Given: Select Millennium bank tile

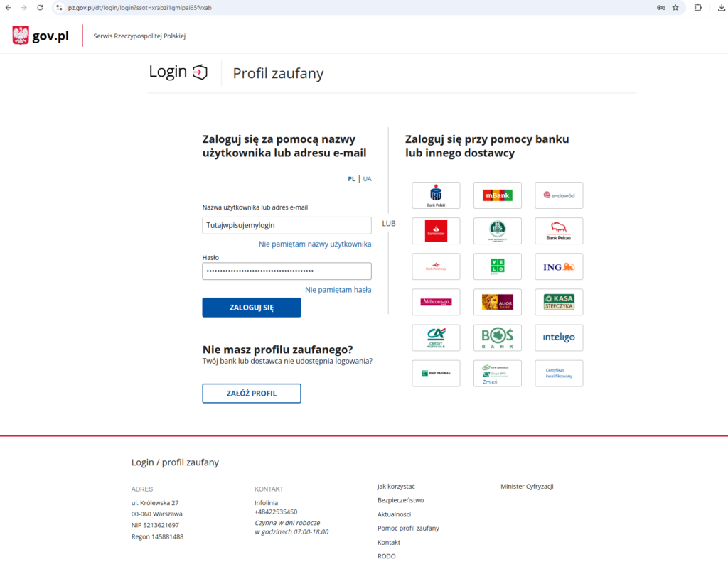Looking at the screenshot, I should click(436, 302).
